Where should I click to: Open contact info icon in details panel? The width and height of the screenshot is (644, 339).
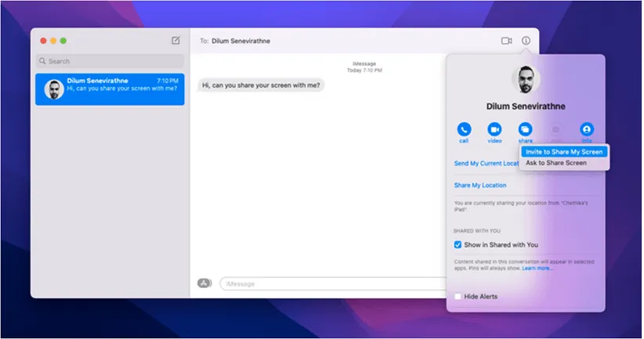[587, 130]
